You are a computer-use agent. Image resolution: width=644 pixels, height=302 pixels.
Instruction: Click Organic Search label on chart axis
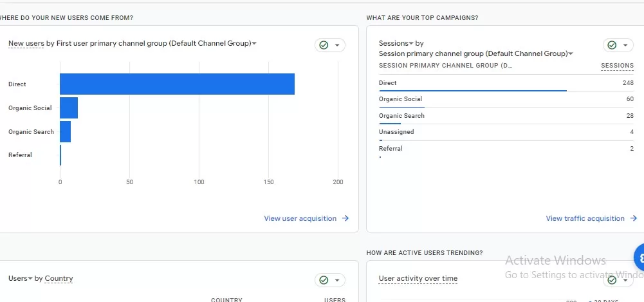(32, 132)
